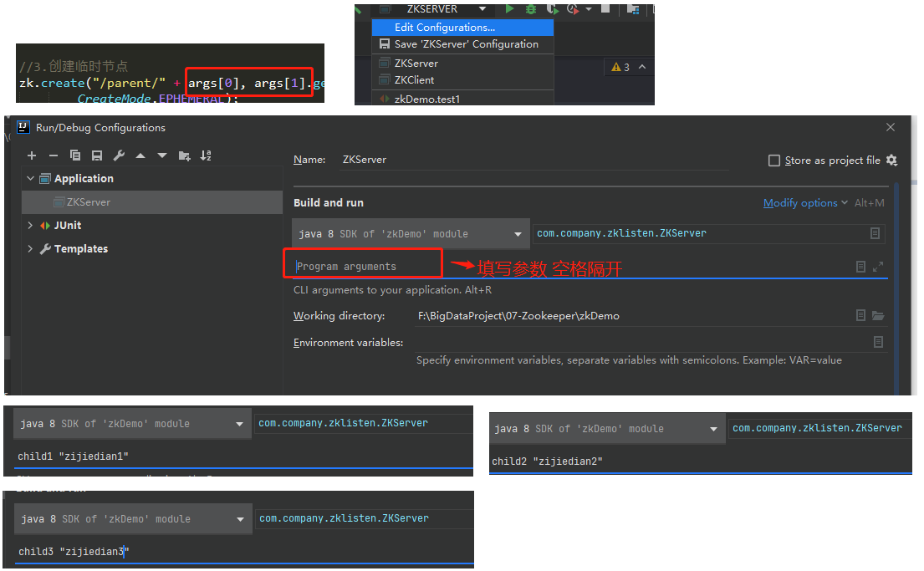The image size is (924, 571).
Task: Click the yellow warning indicator showing 3
Action: 620,67
